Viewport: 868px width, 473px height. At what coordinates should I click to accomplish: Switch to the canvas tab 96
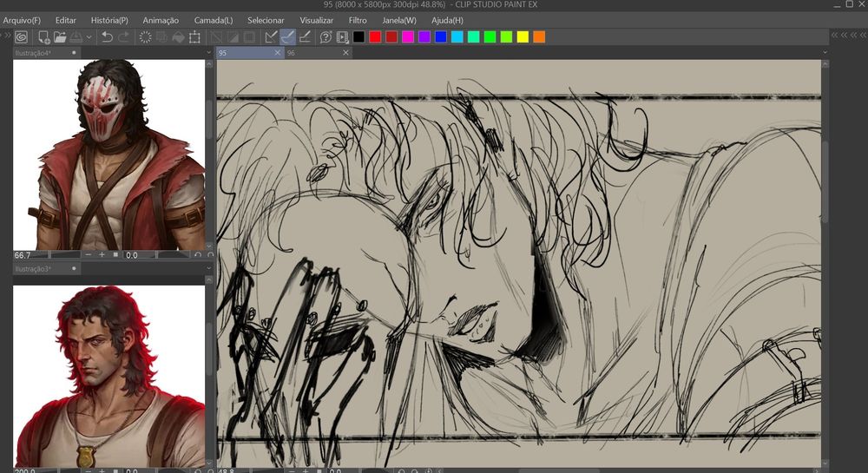pyautogui.click(x=291, y=53)
